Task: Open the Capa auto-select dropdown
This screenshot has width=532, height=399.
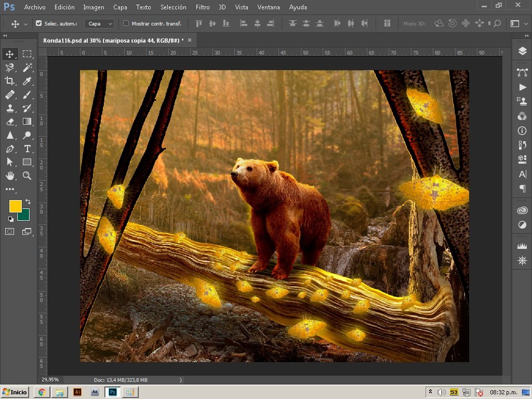Action: pos(99,23)
